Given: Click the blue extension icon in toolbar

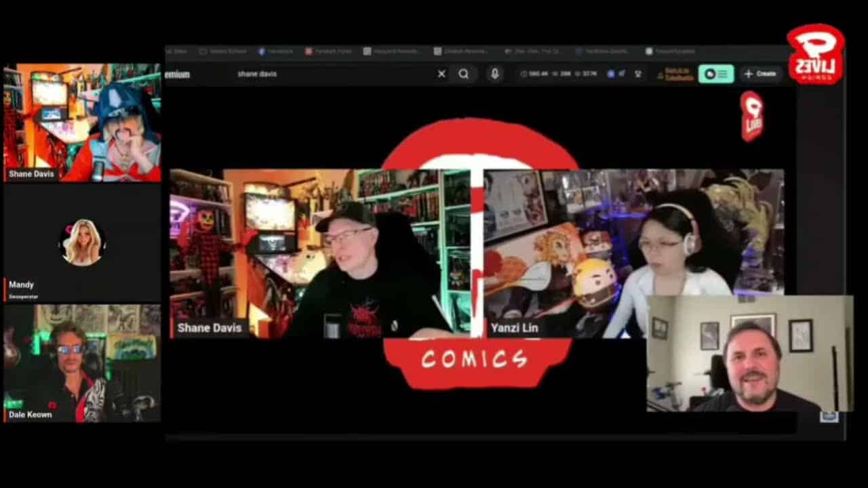Looking at the screenshot, I should click(610, 74).
